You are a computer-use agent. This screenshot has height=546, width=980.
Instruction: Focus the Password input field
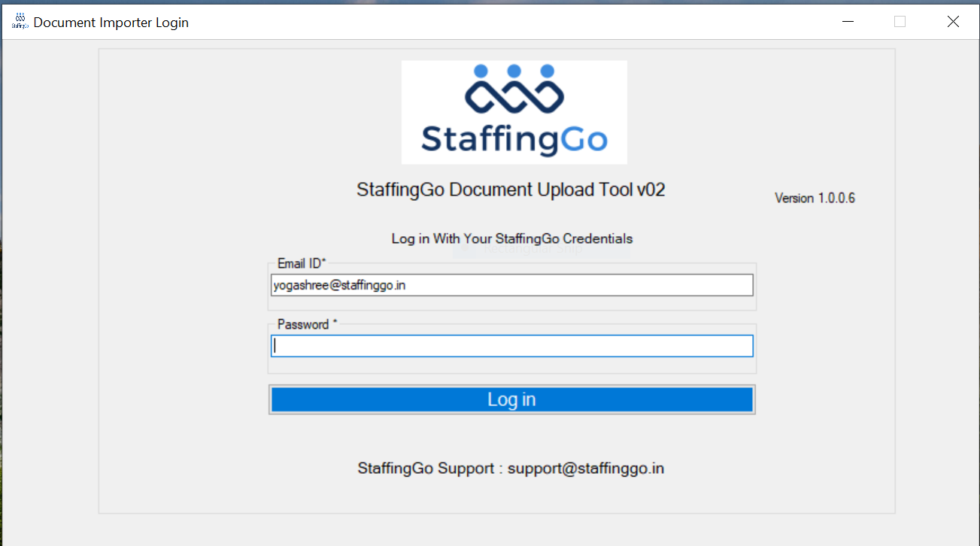point(512,346)
